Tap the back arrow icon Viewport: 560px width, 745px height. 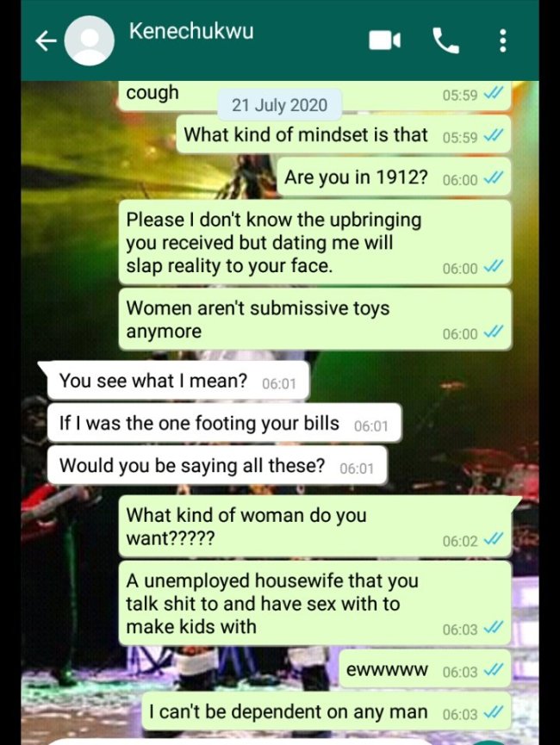coord(46,41)
